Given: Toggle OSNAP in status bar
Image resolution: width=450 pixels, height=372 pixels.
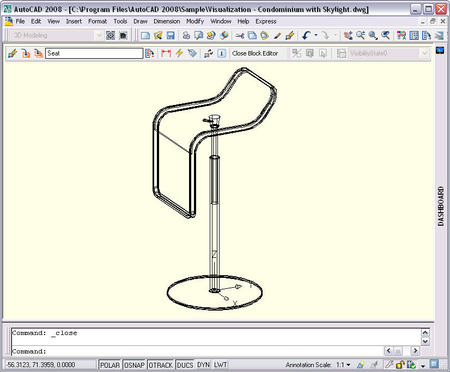Looking at the screenshot, I should tap(134, 365).
